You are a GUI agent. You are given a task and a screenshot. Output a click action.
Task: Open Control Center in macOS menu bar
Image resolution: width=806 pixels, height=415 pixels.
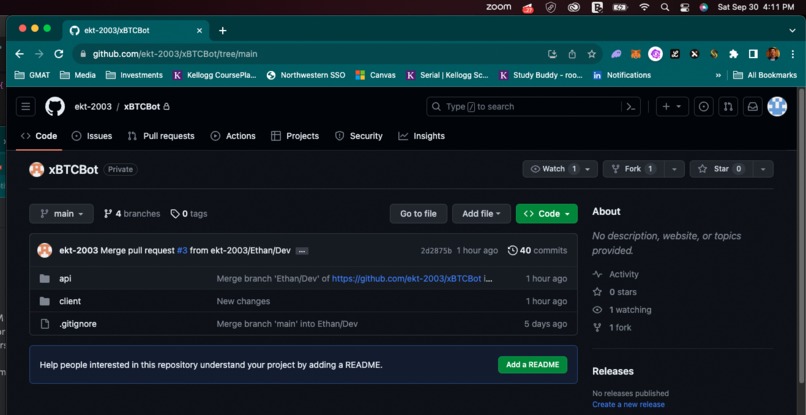(684, 7)
